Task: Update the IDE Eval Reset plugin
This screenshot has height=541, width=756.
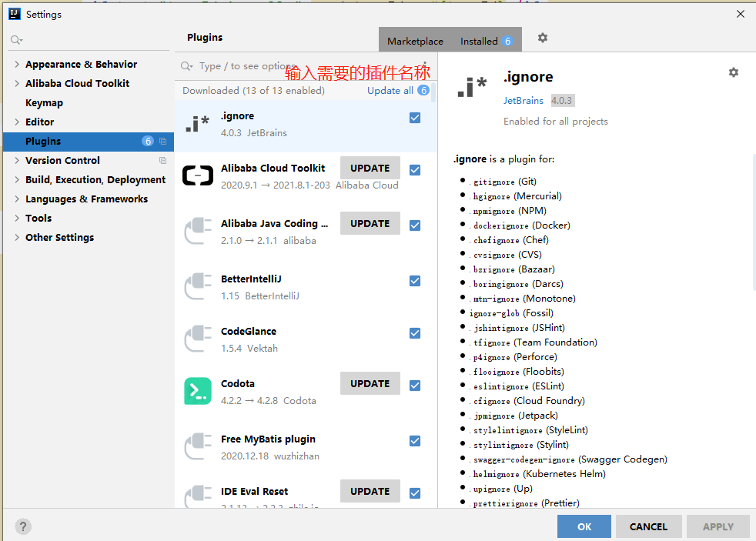Action: (x=370, y=491)
